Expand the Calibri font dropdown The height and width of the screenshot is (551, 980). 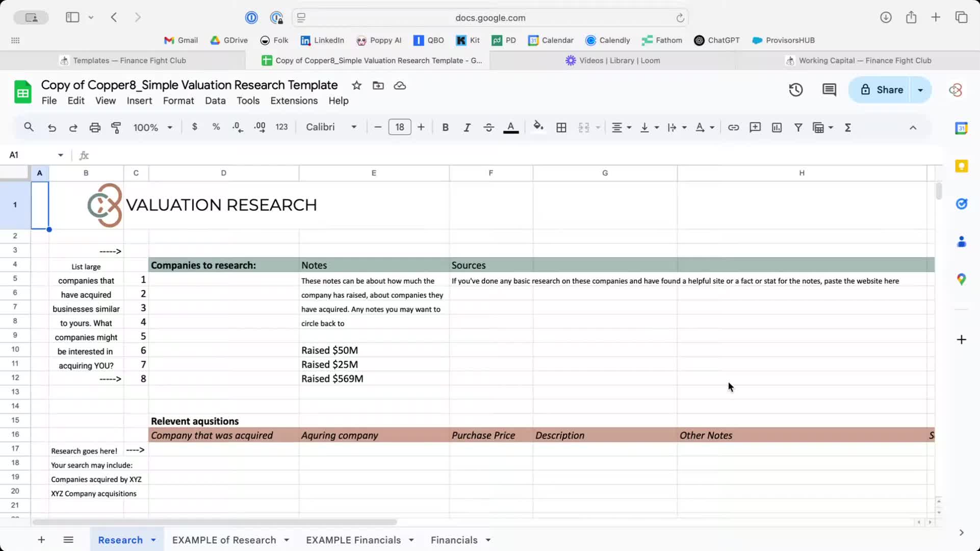coord(331,128)
